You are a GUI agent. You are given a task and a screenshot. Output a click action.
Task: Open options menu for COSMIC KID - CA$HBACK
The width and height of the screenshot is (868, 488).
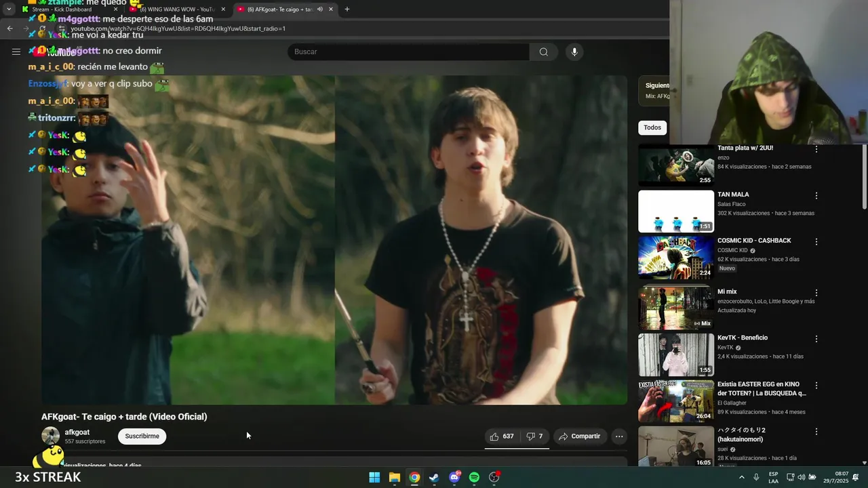click(x=816, y=241)
